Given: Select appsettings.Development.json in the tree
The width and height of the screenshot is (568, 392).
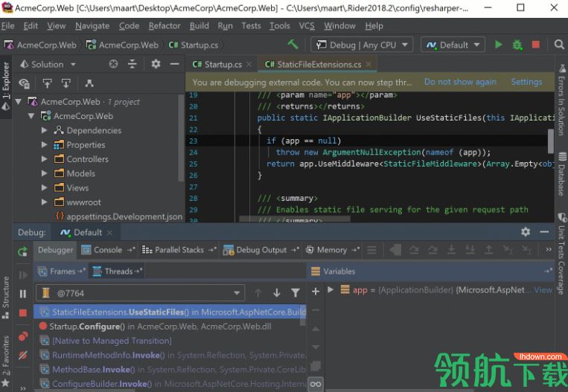Looking at the screenshot, I should [x=120, y=216].
